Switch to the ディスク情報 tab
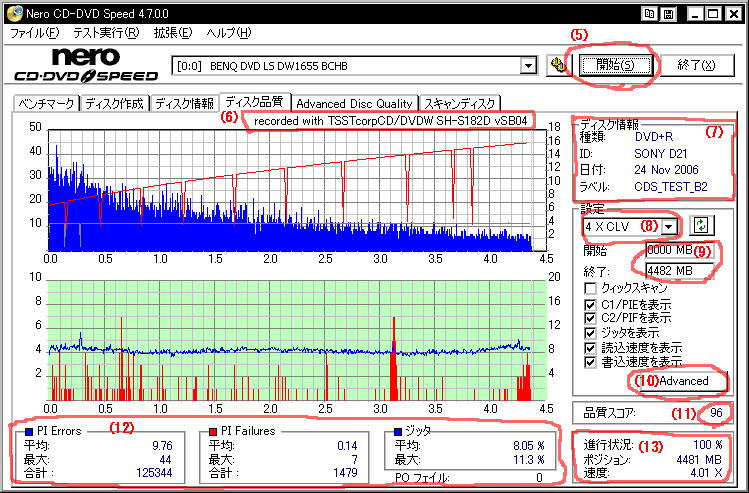Image resolution: width=749 pixels, height=493 pixels. point(184,104)
